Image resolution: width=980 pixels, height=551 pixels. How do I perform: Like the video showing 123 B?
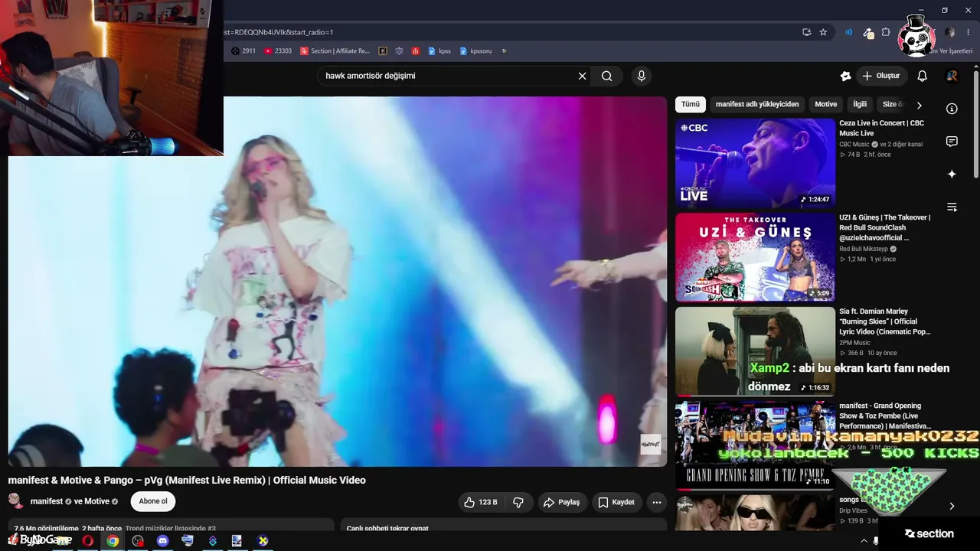(480, 502)
